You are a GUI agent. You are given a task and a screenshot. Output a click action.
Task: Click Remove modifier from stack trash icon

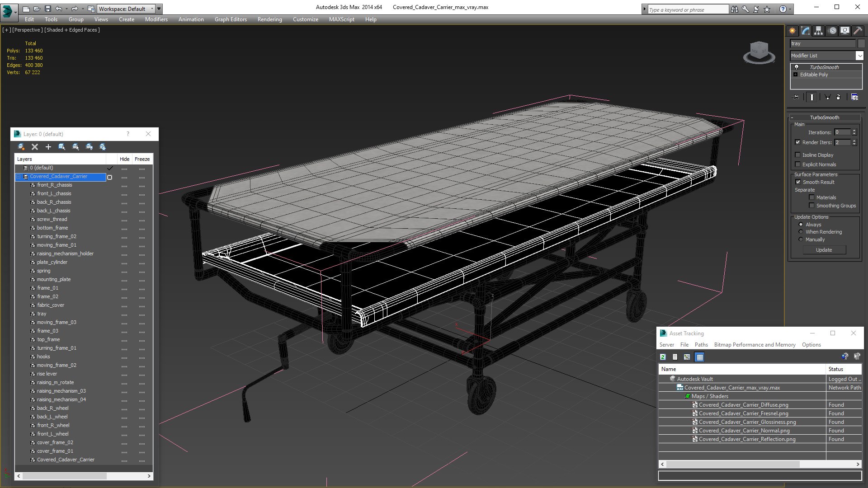click(x=838, y=97)
